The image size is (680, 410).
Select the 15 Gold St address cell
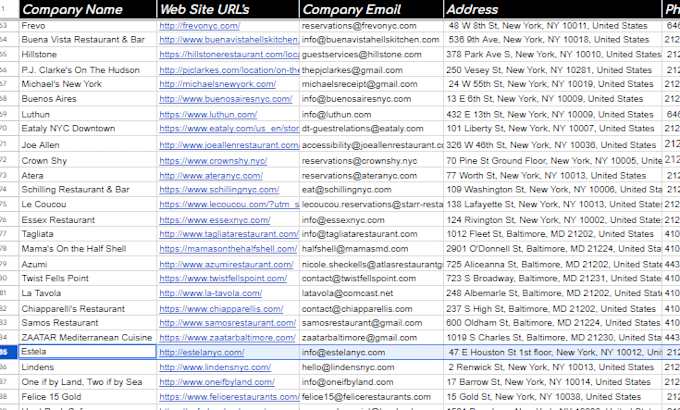[x=553, y=397]
